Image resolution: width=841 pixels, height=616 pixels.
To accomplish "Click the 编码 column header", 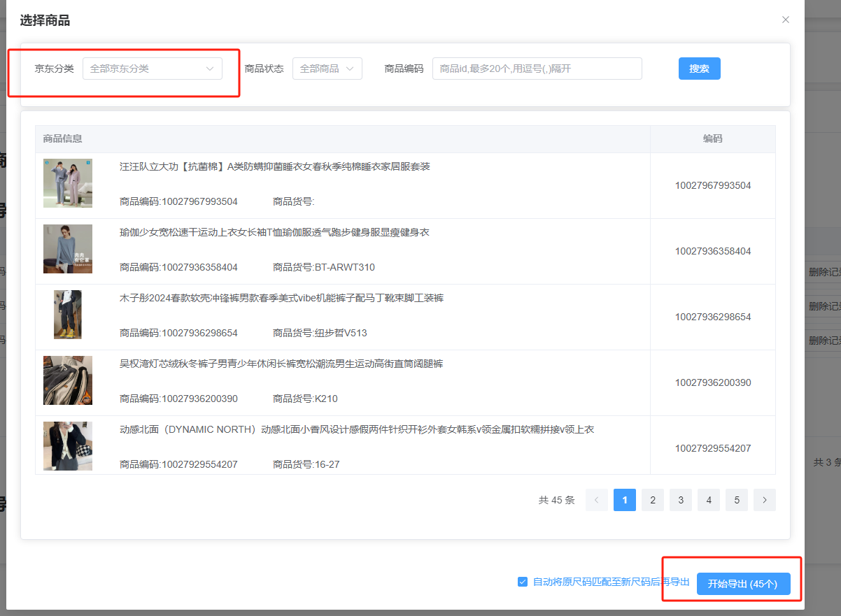I will (712, 138).
